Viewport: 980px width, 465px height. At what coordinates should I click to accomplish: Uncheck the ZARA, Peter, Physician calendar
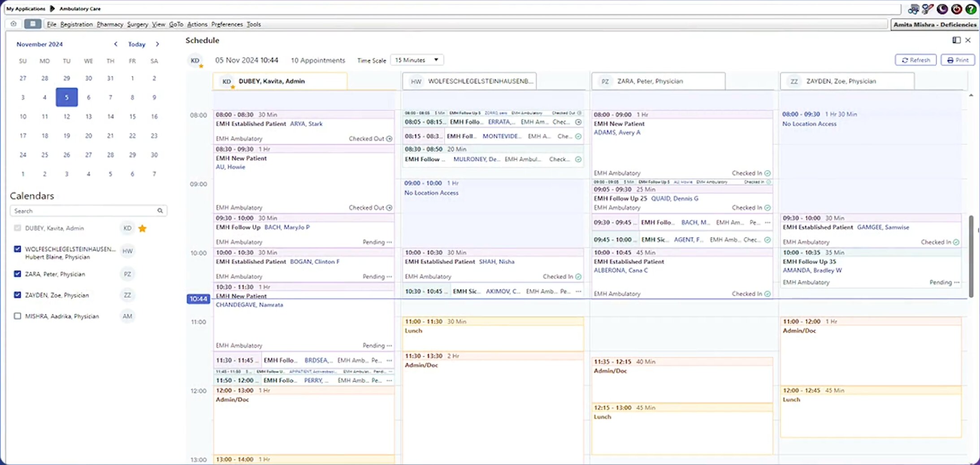[17, 274]
